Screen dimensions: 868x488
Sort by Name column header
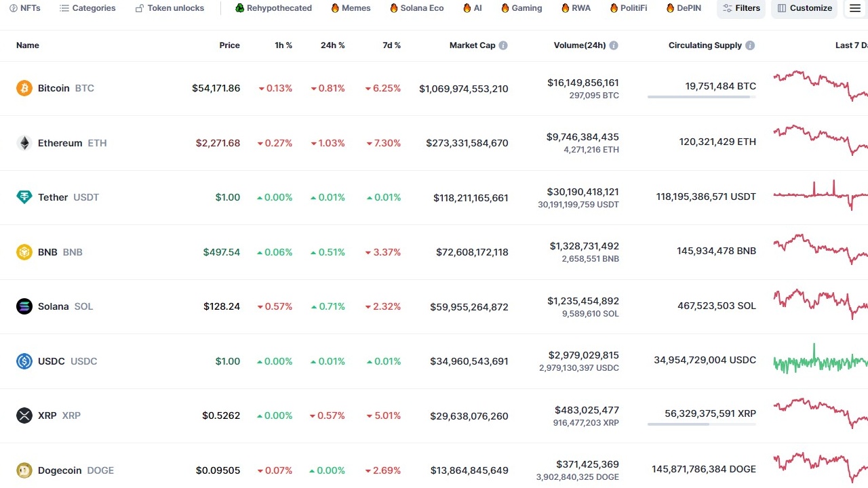28,45
